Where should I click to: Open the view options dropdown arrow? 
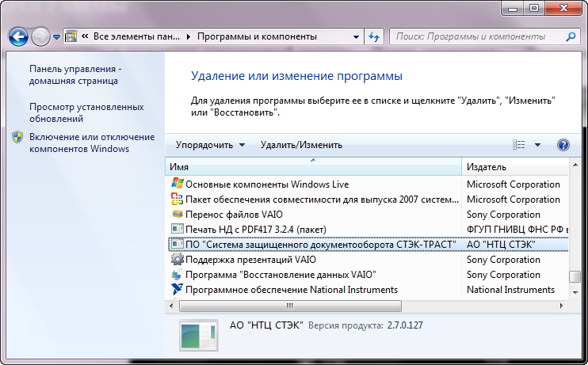point(537,145)
